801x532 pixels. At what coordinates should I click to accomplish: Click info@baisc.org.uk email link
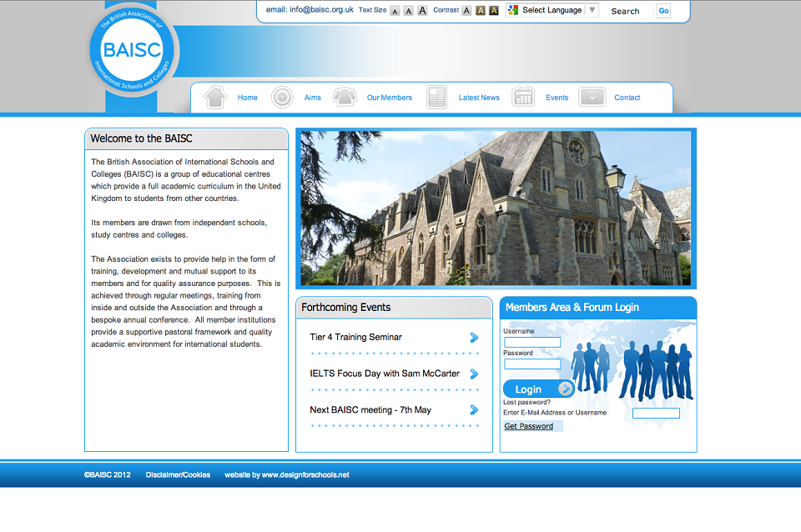point(321,10)
